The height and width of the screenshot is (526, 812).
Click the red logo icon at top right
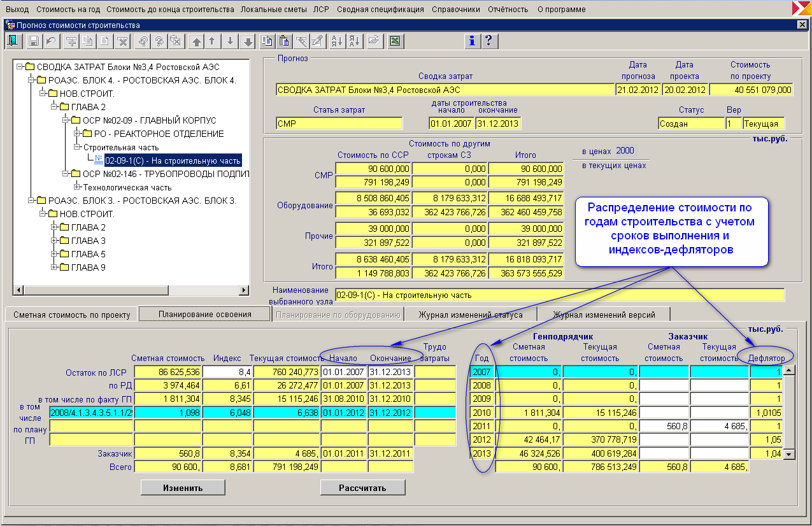click(801, 8)
